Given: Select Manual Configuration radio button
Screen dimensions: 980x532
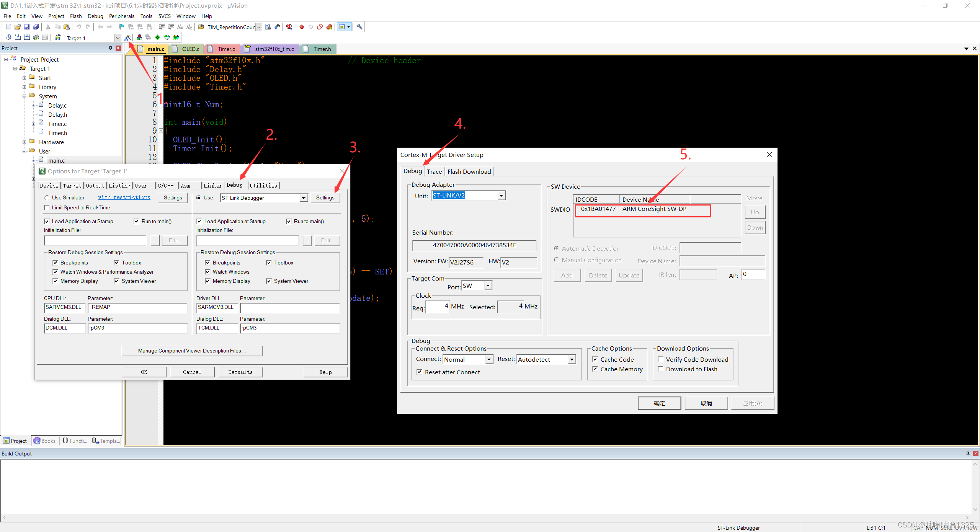Looking at the screenshot, I should pos(557,260).
